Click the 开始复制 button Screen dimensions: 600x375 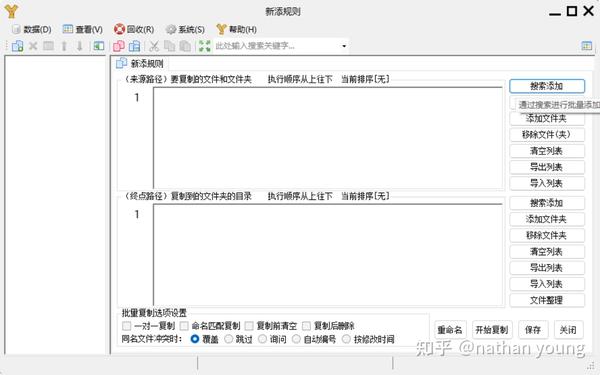coord(492,330)
